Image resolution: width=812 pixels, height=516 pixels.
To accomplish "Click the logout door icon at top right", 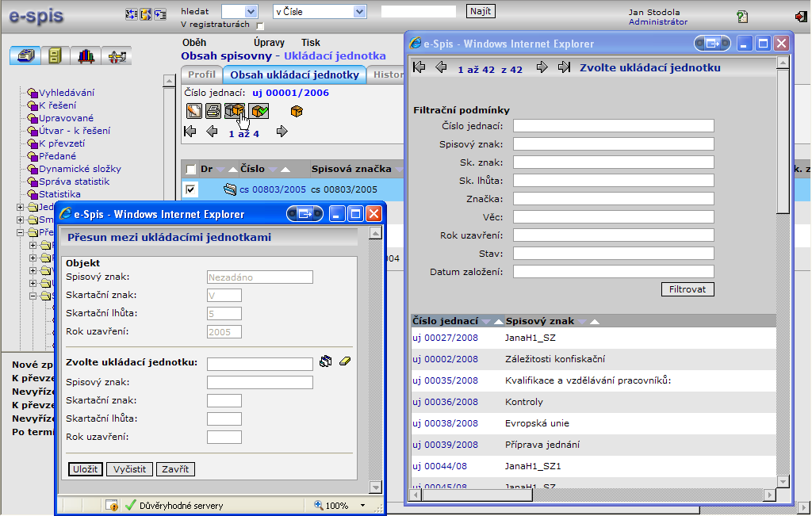I will tap(801, 17).
